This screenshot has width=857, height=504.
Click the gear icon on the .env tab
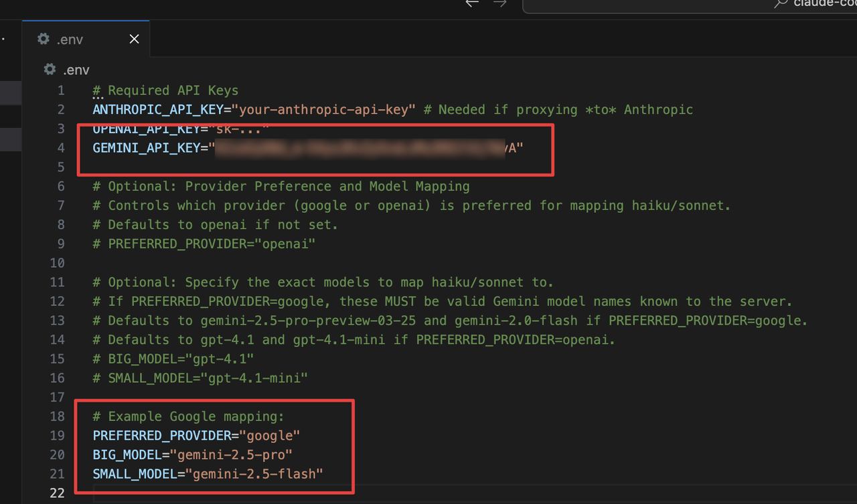click(x=42, y=39)
